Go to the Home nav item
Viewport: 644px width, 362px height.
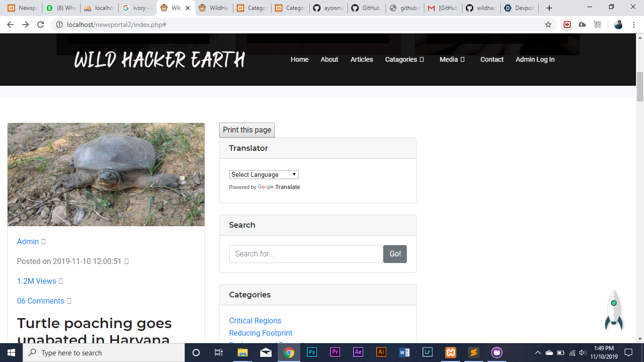(x=299, y=59)
